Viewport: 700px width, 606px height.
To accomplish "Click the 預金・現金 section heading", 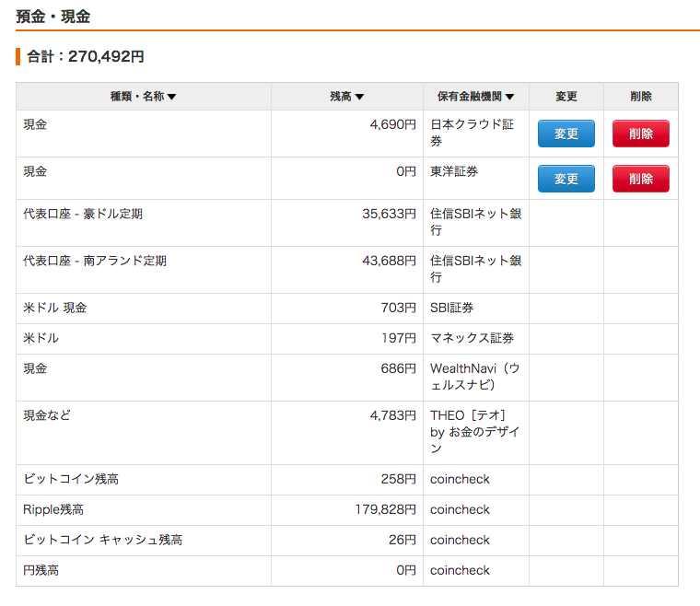I will (53, 17).
